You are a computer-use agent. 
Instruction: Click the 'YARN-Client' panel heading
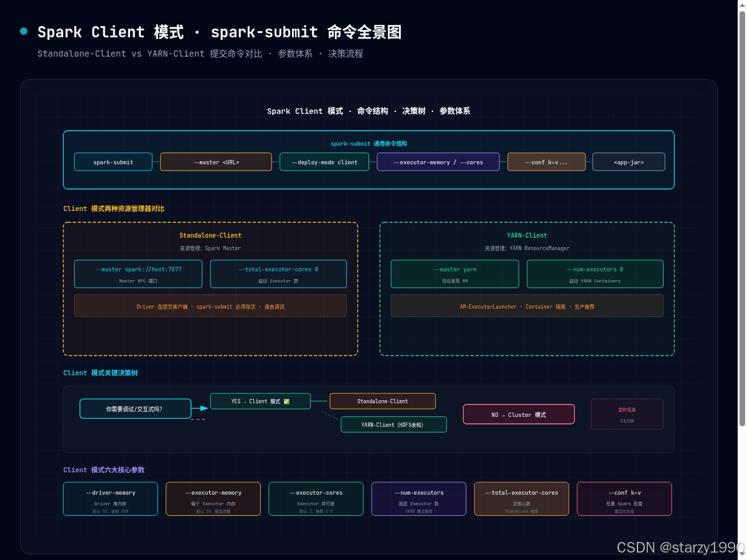[x=527, y=235]
